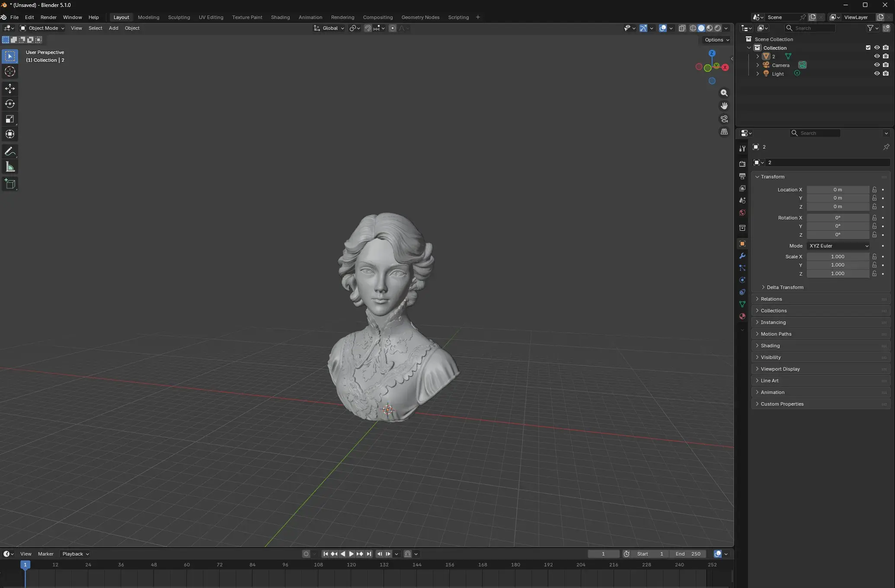This screenshot has width=895, height=588.
Task: Hide Light in viewport via eye icon
Action: pos(877,73)
